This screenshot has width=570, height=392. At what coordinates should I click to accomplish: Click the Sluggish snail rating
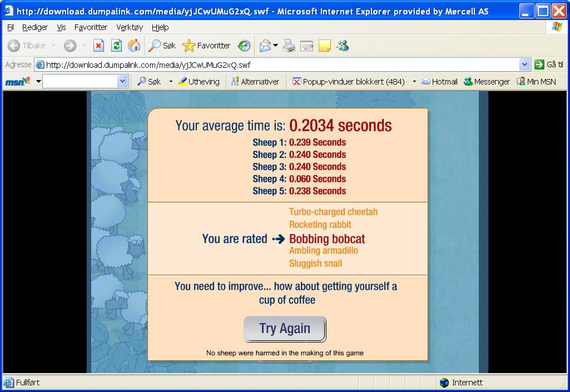point(315,263)
